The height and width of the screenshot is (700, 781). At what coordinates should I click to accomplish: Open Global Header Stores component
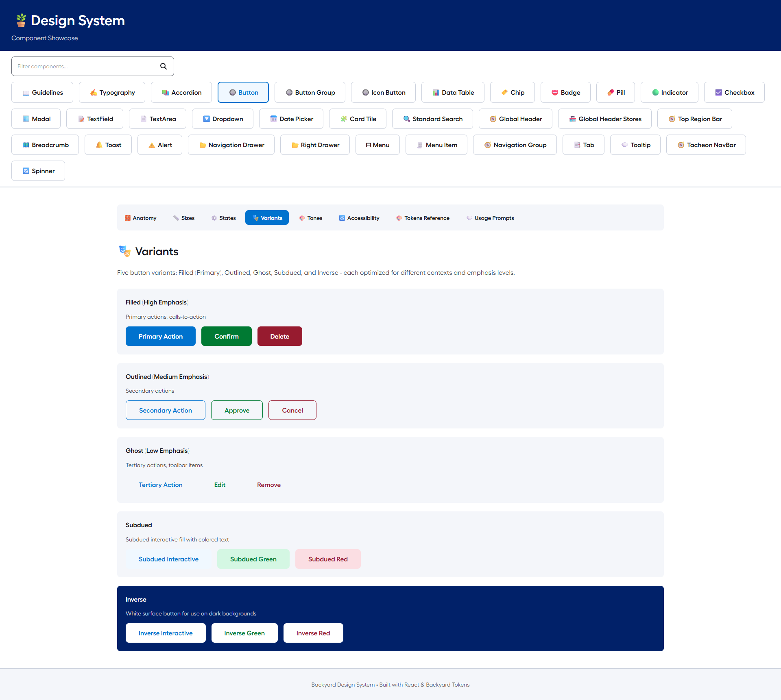point(605,119)
